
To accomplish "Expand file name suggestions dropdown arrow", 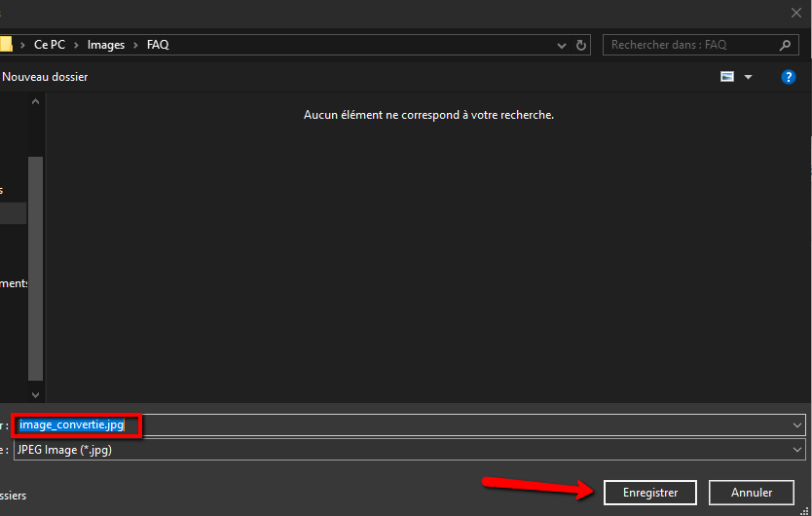I will coord(798,425).
